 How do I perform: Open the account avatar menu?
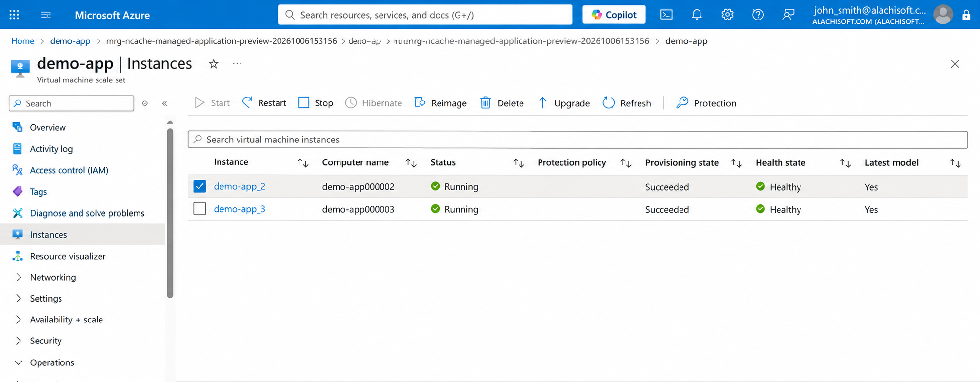click(x=943, y=15)
